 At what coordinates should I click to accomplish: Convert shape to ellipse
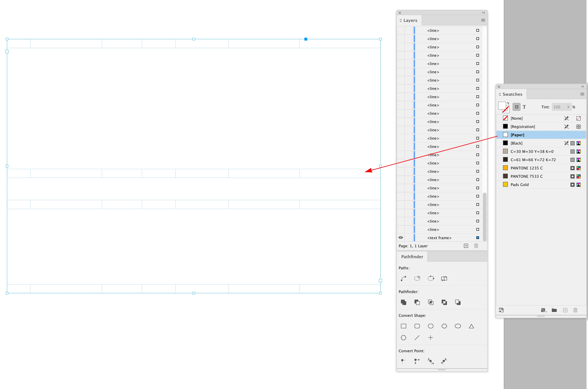coord(458,326)
